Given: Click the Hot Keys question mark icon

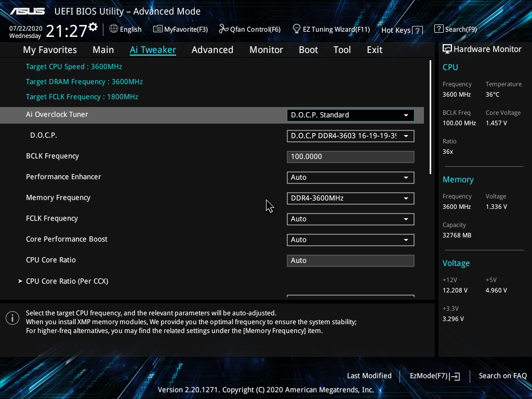Looking at the screenshot, I should click(x=418, y=30).
